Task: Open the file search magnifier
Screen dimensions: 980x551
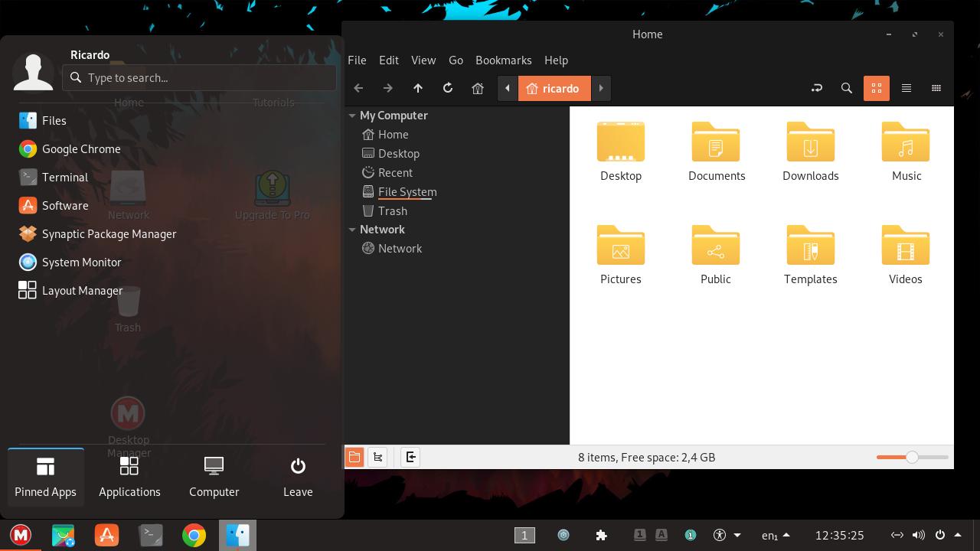Action: [x=847, y=88]
